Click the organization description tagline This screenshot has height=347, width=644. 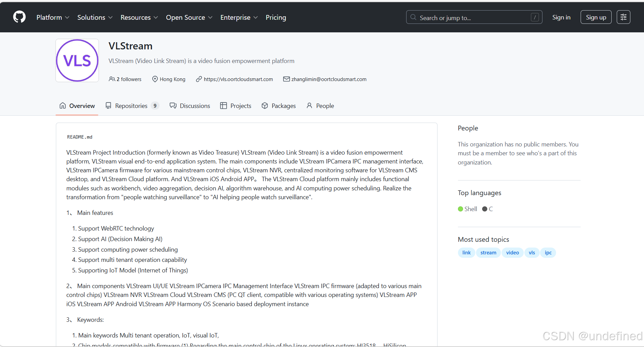[201, 61]
